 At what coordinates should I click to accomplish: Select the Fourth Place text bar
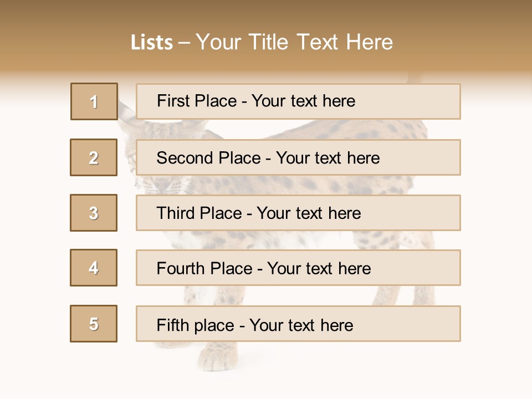298,268
